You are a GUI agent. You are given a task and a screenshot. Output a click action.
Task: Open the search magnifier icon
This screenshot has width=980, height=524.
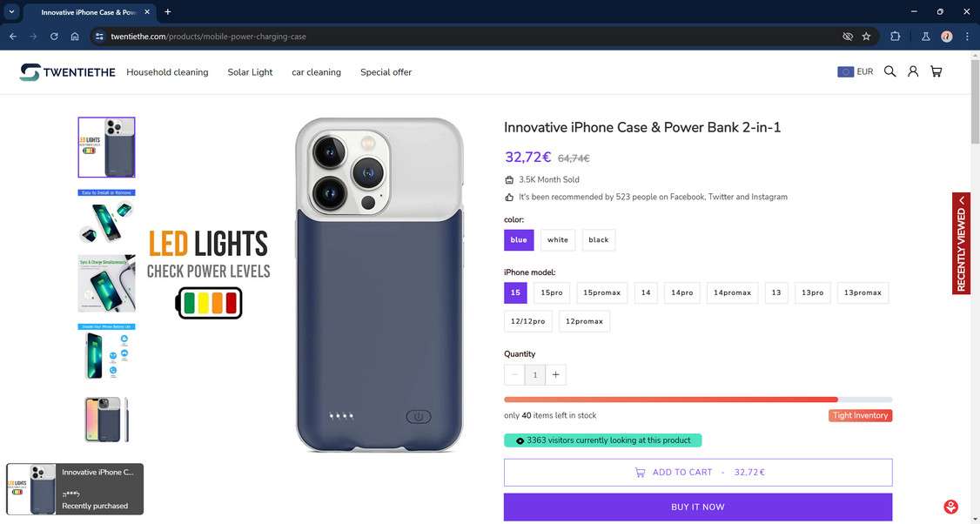pyautogui.click(x=889, y=71)
